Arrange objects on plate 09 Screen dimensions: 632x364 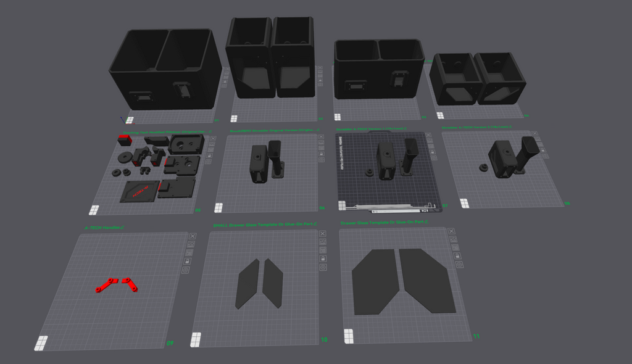[189, 253]
